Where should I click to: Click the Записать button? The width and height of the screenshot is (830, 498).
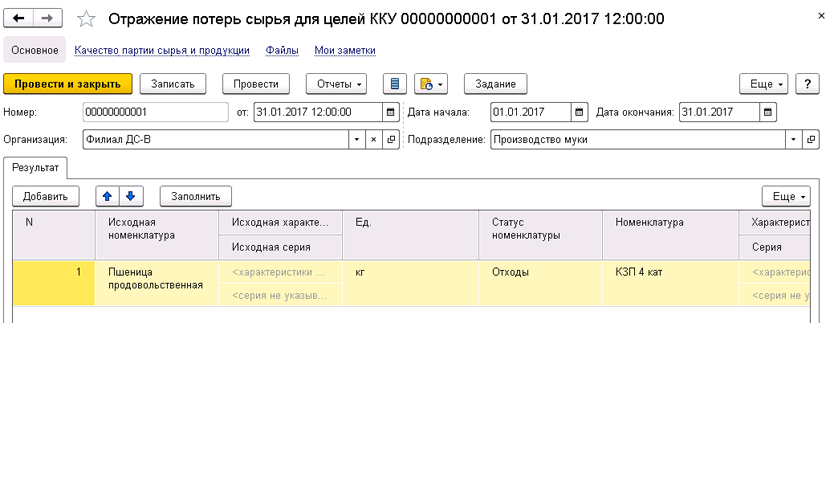tap(173, 84)
